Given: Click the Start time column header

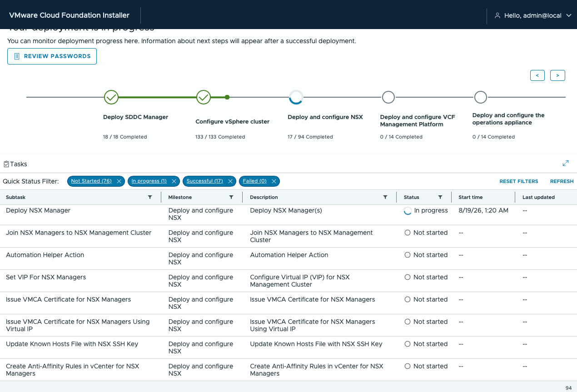Looking at the screenshot, I should pos(471,197).
